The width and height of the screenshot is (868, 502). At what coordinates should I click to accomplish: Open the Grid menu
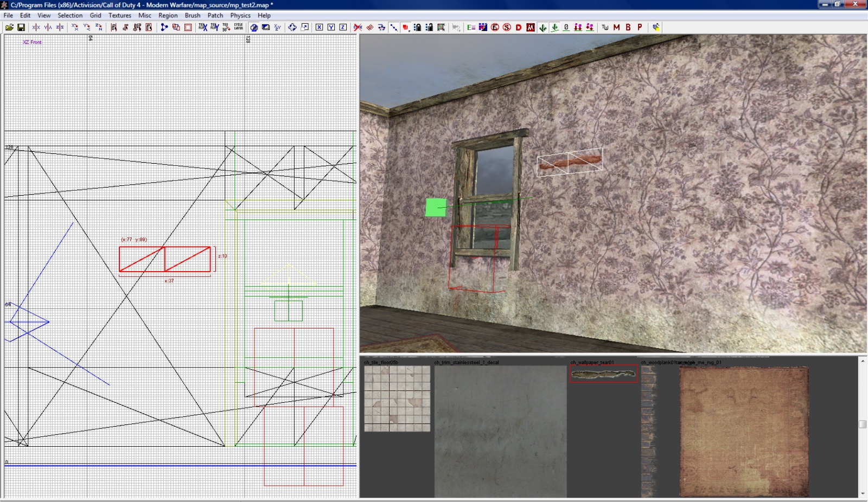(95, 15)
